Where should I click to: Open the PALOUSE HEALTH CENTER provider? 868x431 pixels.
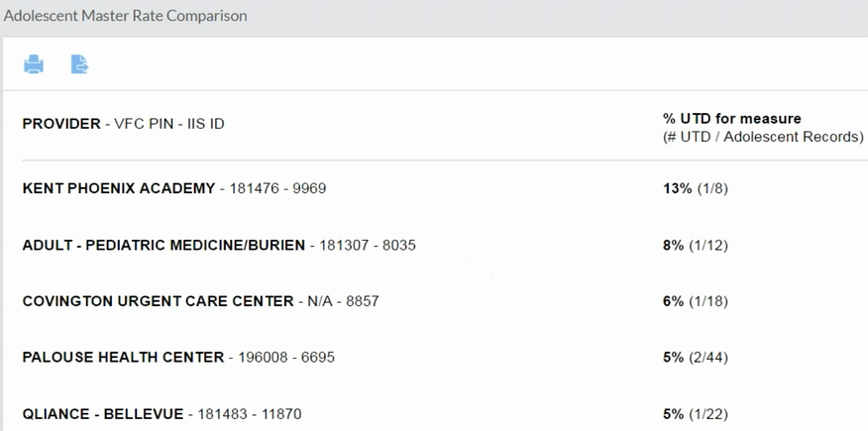coord(123,357)
